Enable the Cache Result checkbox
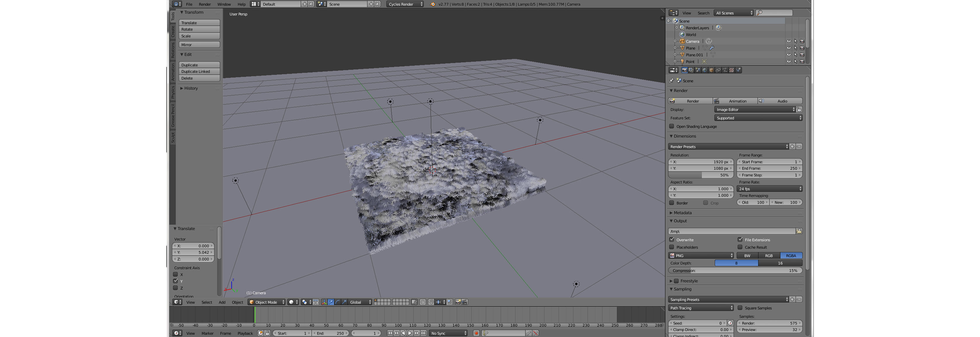This screenshot has width=980, height=337. point(740,247)
